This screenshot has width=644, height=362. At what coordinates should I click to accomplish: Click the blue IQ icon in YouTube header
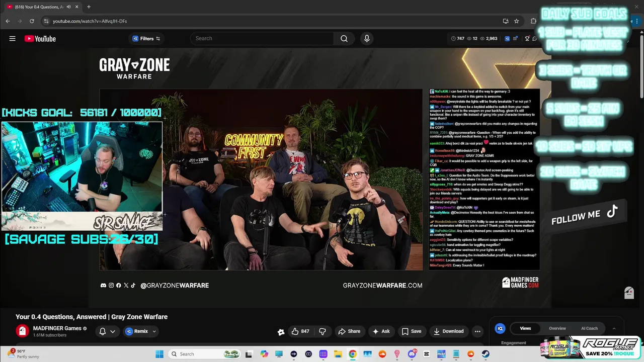(507, 39)
